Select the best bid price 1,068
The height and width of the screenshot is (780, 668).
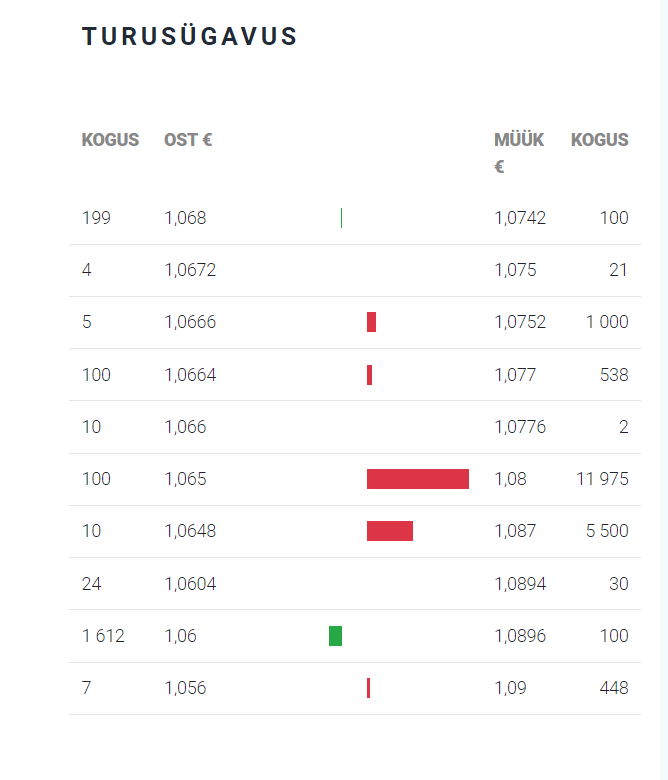coord(185,218)
